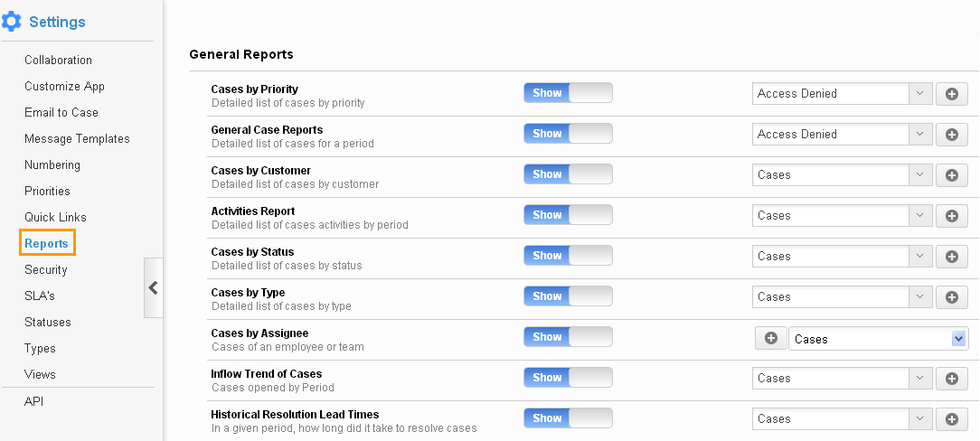Screen dimensions: 980x441
Task: Open Access Denied dropdown for Cases by Priority
Action: (x=842, y=94)
